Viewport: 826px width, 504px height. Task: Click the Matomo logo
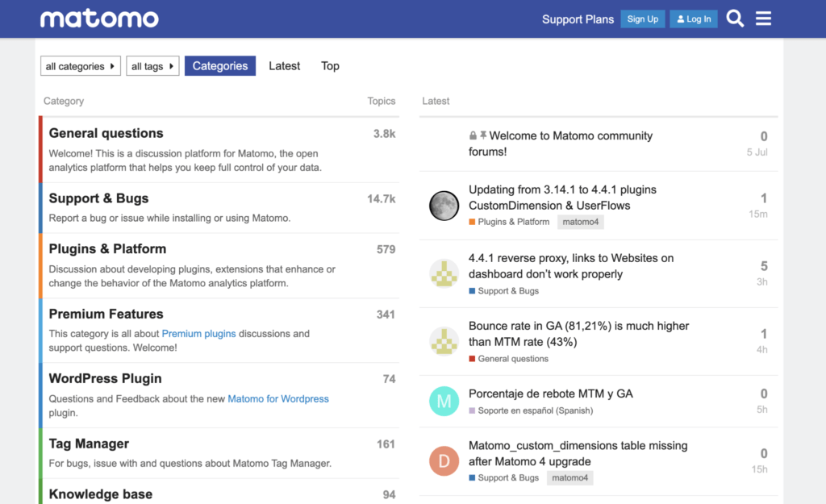[x=98, y=18]
